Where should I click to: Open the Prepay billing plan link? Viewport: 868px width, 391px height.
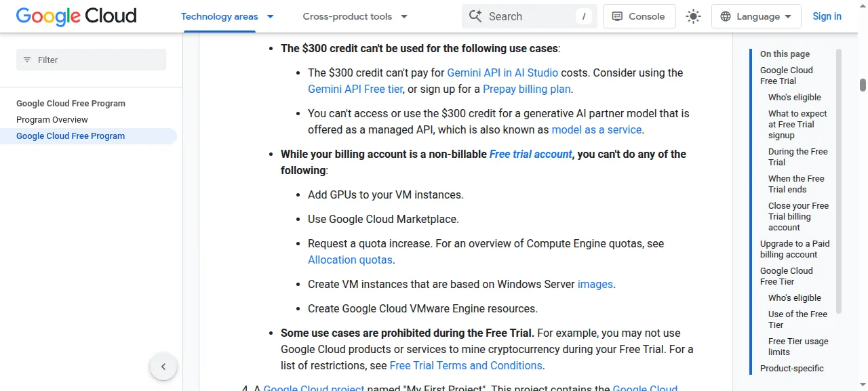point(527,89)
